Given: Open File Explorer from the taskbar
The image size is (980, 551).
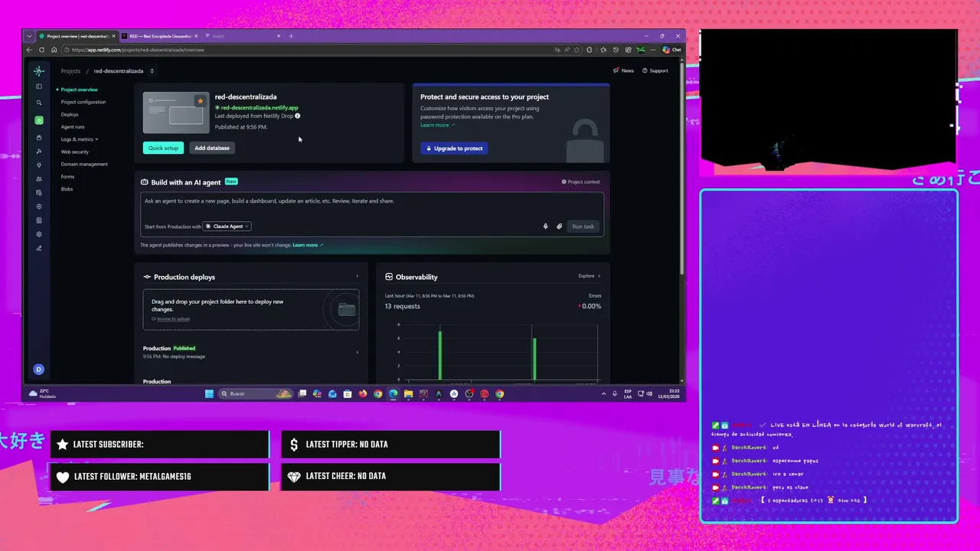Looking at the screenshot, I should click(x=409, y=394).
